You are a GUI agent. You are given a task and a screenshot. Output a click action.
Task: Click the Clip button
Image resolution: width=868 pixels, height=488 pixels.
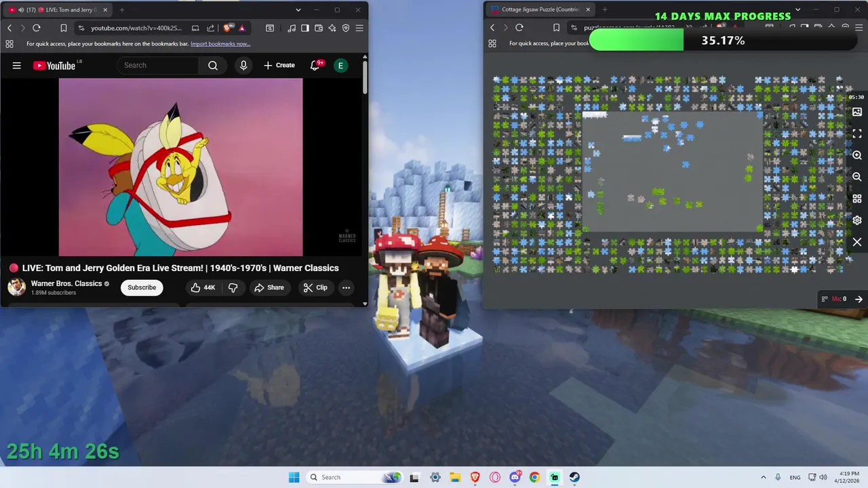click(x=315, y=287)
